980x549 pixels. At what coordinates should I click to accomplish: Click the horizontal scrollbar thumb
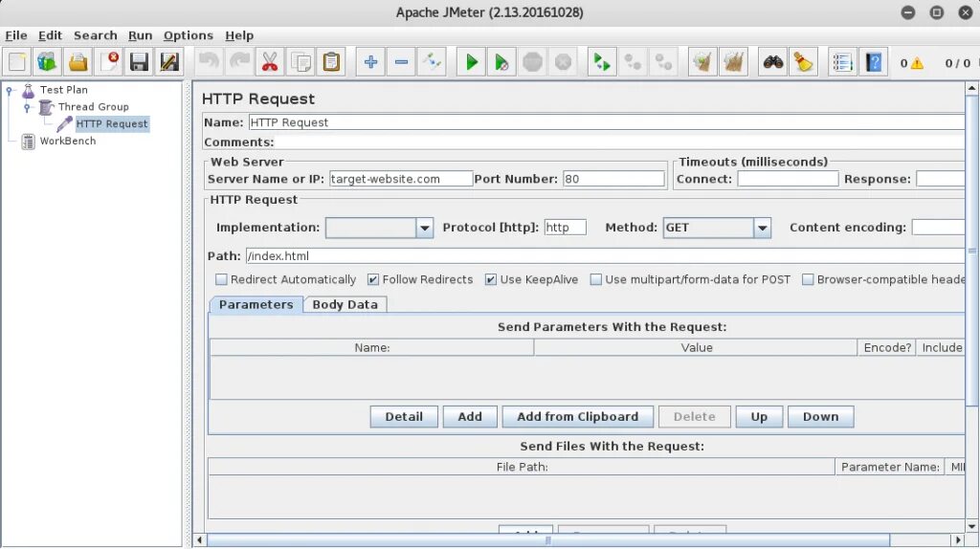point(548,539)
